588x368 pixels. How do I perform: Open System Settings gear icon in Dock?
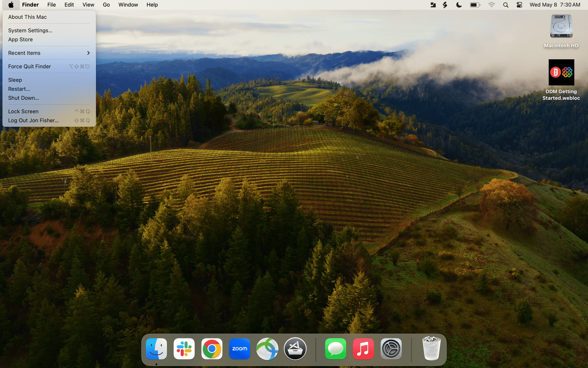point(391,349)
